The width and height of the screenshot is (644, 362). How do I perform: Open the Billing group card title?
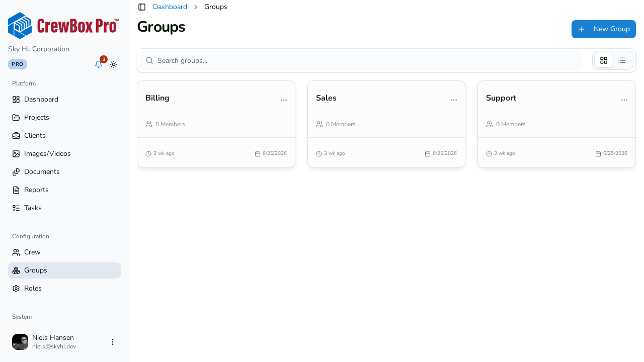(157, 98)
